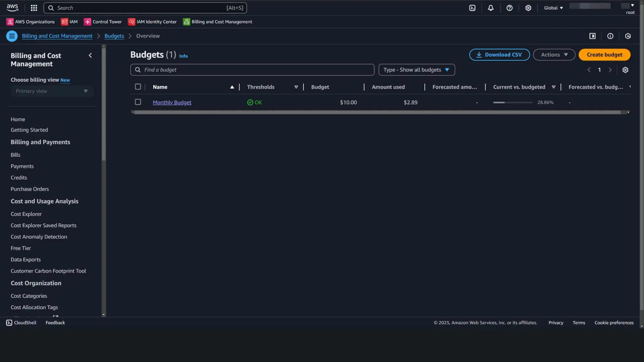The width and height of the screenshot is (644, 362).
Task: Click the table horizontal scrollbar
Action: click(x=377, y=112)
